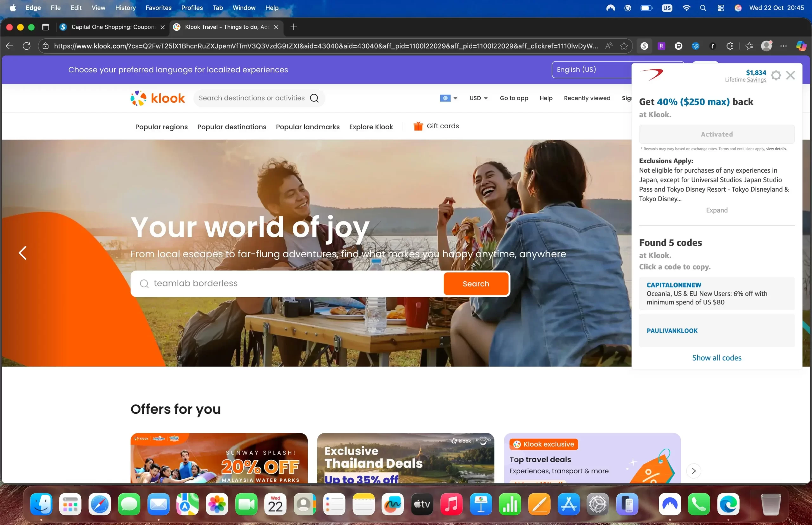Open the Copilot sidebar icon
This screenshot has height=525, width=812.
point(801,46)
